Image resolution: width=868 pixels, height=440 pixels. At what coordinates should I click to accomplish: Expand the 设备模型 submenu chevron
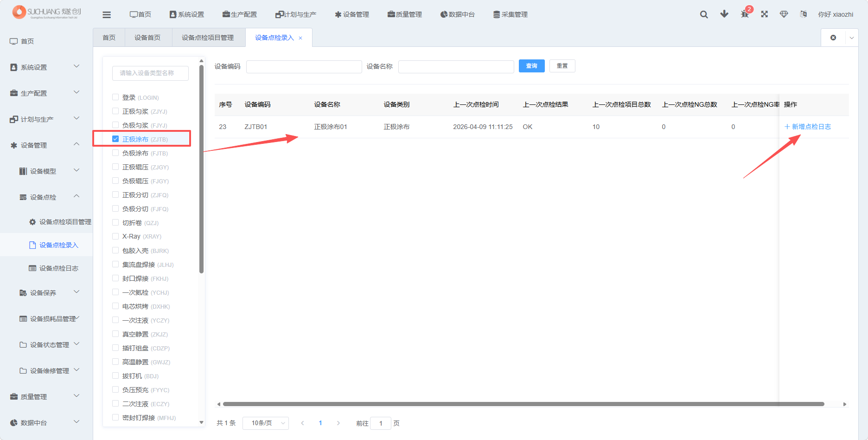coord(77,170)
